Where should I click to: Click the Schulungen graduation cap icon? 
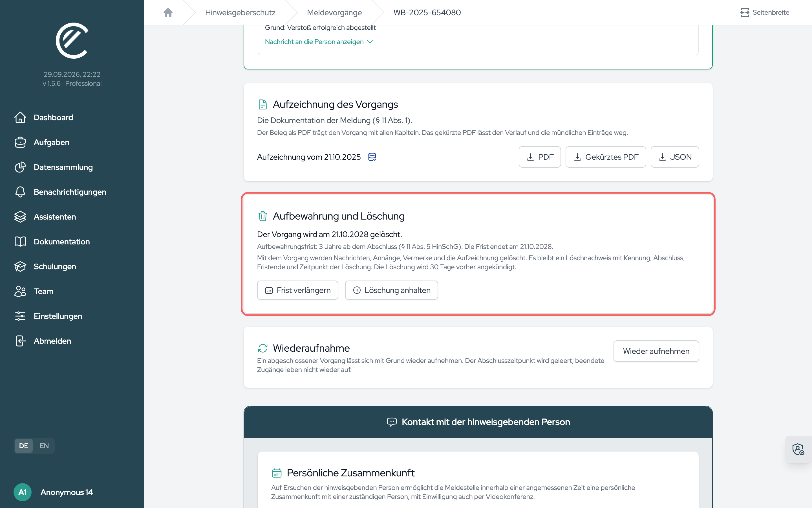(x=20, y=266)
